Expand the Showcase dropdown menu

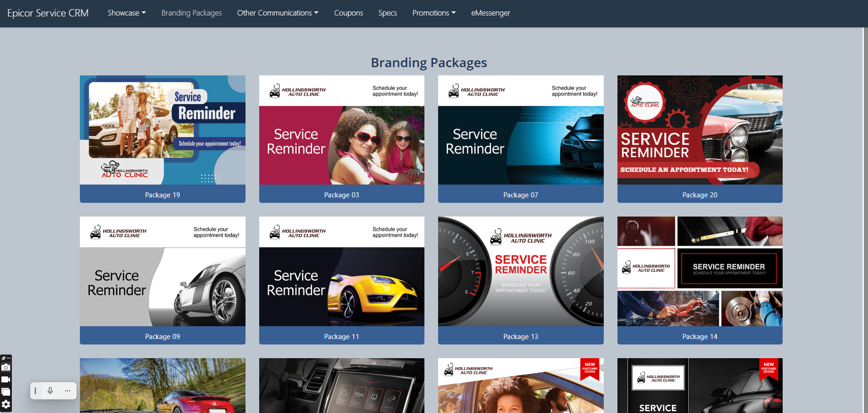[x=126, y=13]
